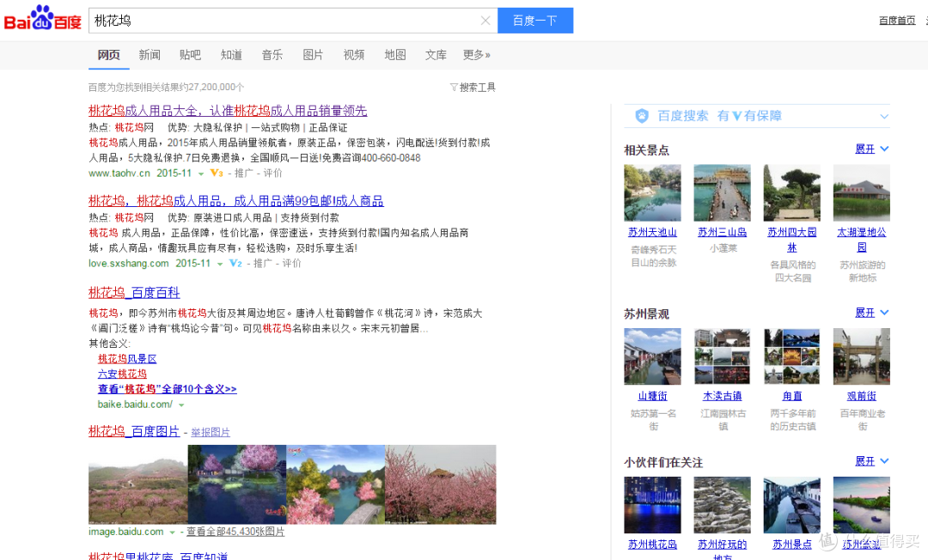The image size is (928, 560).
Task: Click the V2 credibility badge icon
Action: [x=235, y=263]
